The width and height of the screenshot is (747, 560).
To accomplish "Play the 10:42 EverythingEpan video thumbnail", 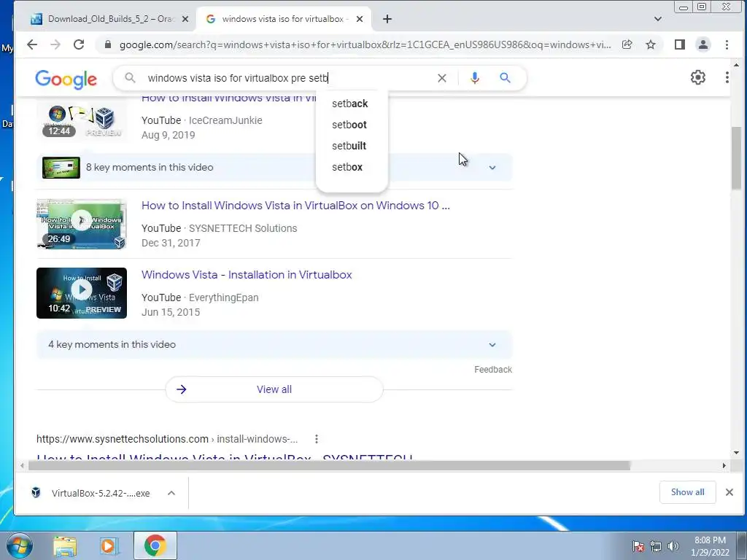I will pyautogui.click(x=82, y=293).
